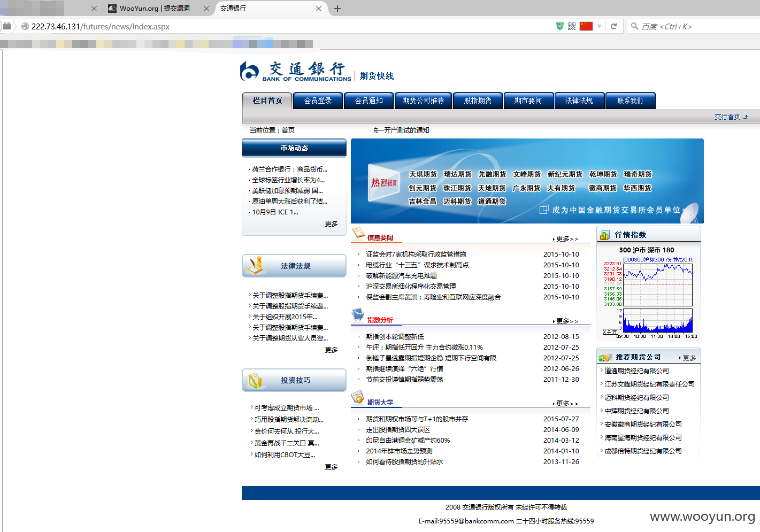Click the 推荐期货公司 header icon
Viewport: 760px width, 532px height.
[605, 357]
